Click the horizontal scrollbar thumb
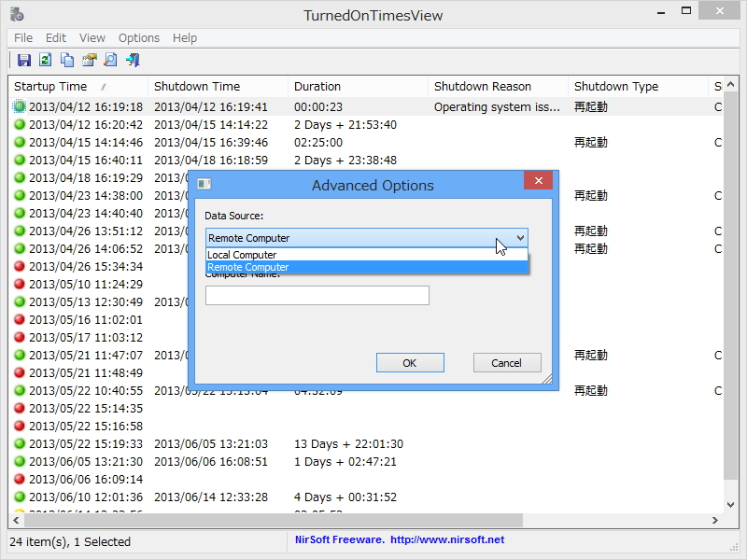This screenshot has width=747, height=560. pos(274,521)
